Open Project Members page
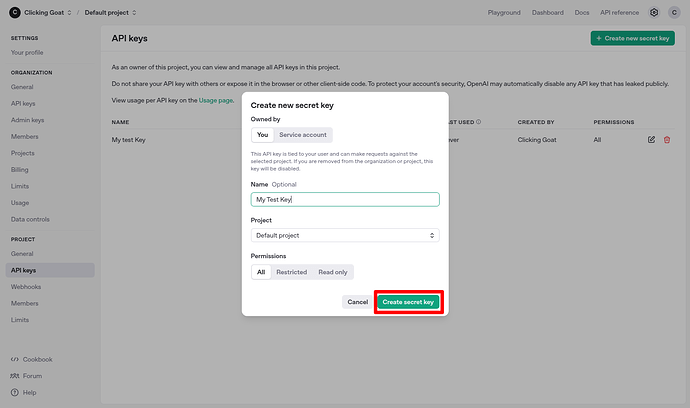 click(x=25, y=303)
